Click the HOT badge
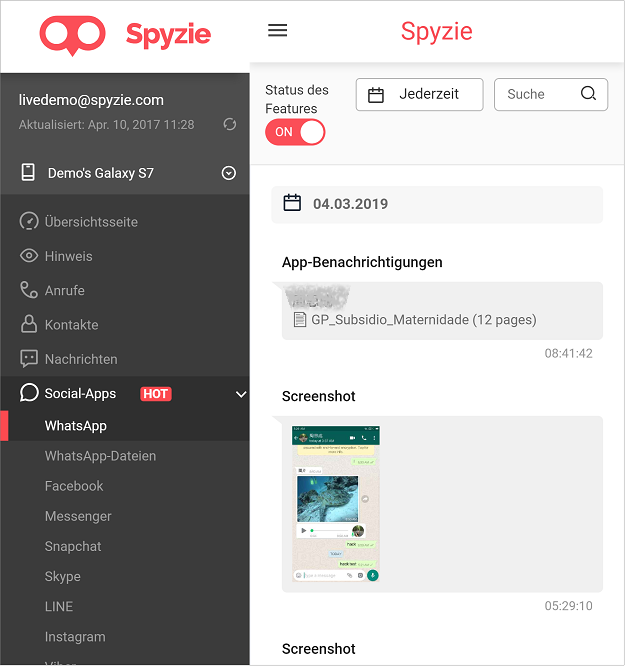 pos(156,394)
